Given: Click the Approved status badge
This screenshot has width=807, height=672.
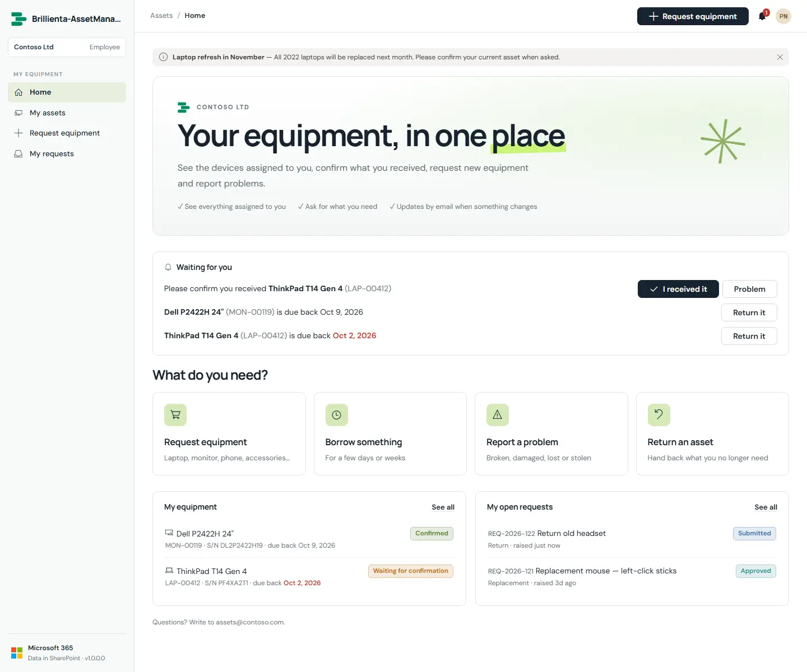Looking at the screenshot, I should pos(755,571).
